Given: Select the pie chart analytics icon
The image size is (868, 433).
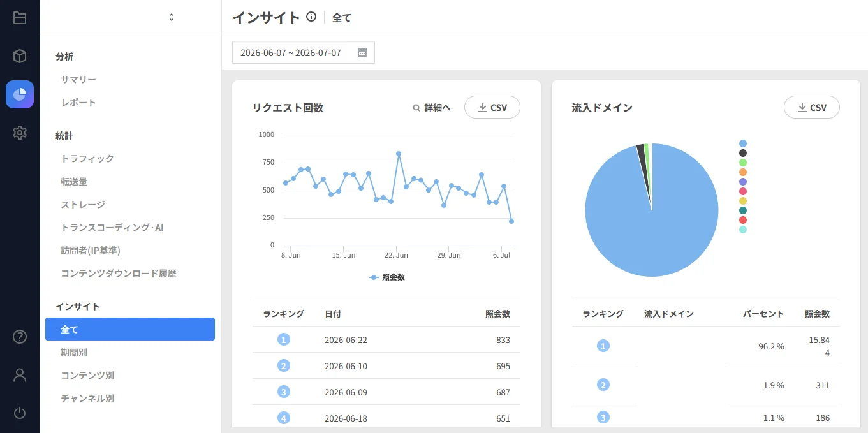Looking at the screenshot, I should [20, 94].
